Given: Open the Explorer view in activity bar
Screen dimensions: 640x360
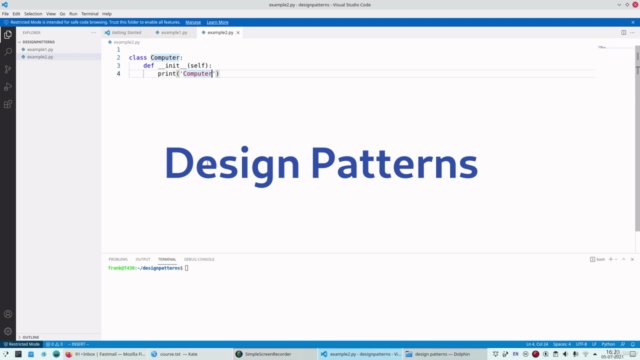Looking at the screenshot, I should coord(8,35).
